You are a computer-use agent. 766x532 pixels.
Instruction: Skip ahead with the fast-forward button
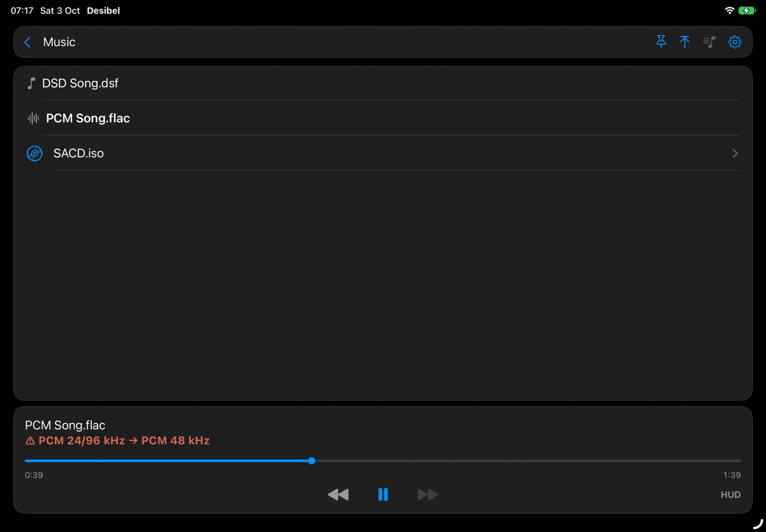[428, 494]
